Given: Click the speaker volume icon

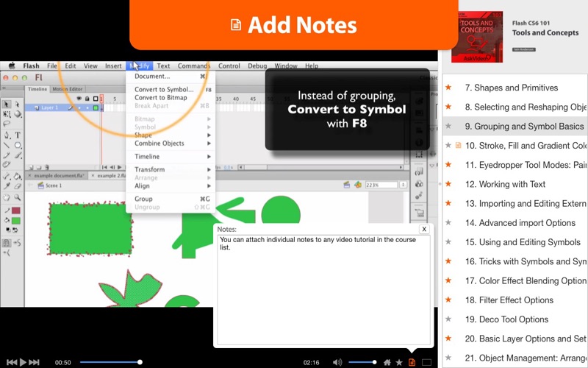Looking at the screenshot, I should point(337,362).
